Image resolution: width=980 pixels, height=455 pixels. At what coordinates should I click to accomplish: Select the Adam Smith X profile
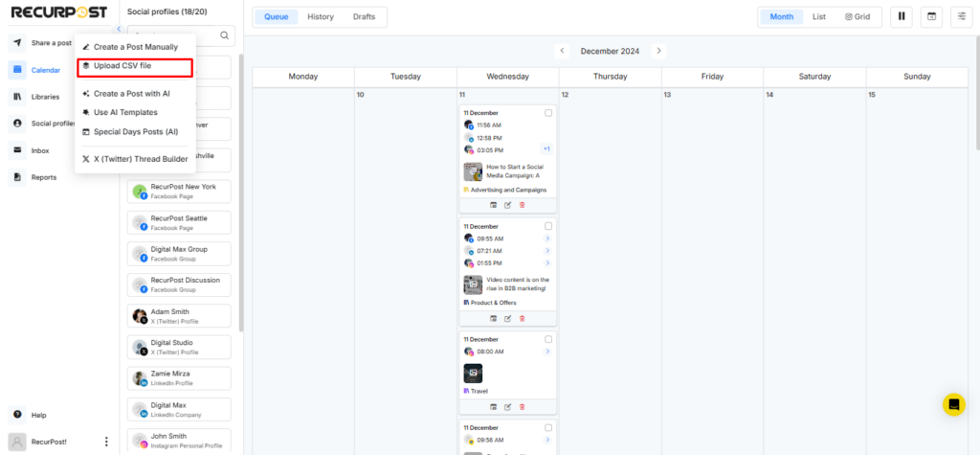coord(179,316)
